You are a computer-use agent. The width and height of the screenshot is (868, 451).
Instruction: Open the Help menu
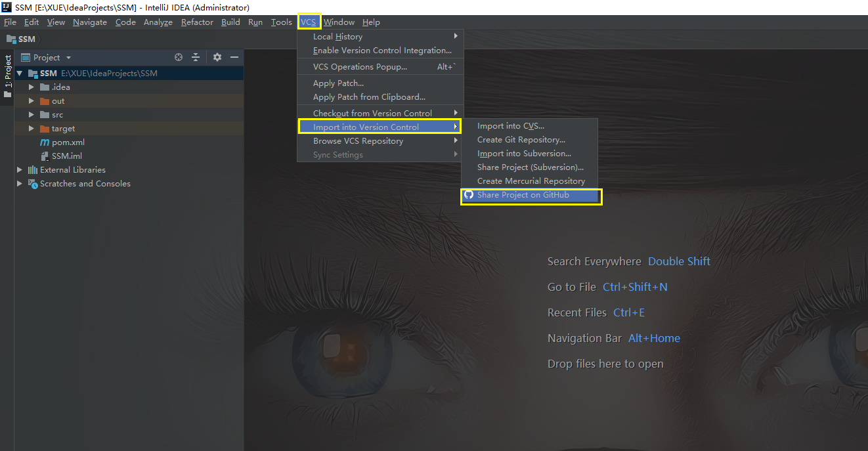371,22
